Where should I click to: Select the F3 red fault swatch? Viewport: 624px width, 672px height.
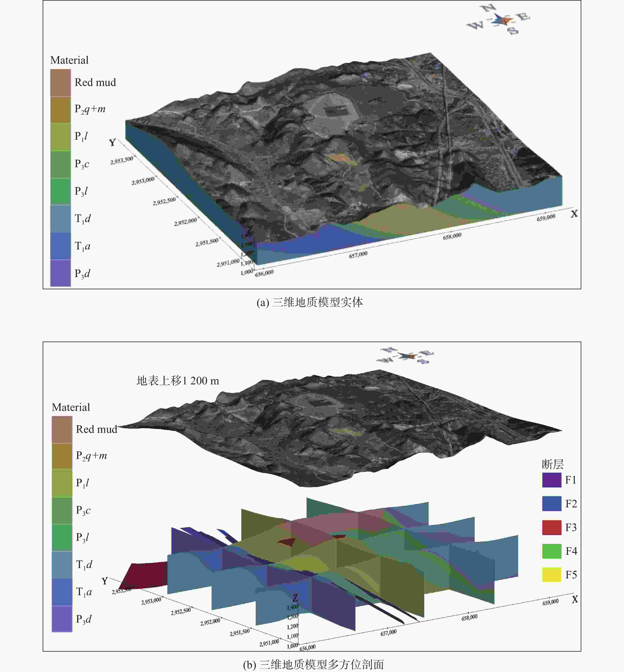[551, 527]
